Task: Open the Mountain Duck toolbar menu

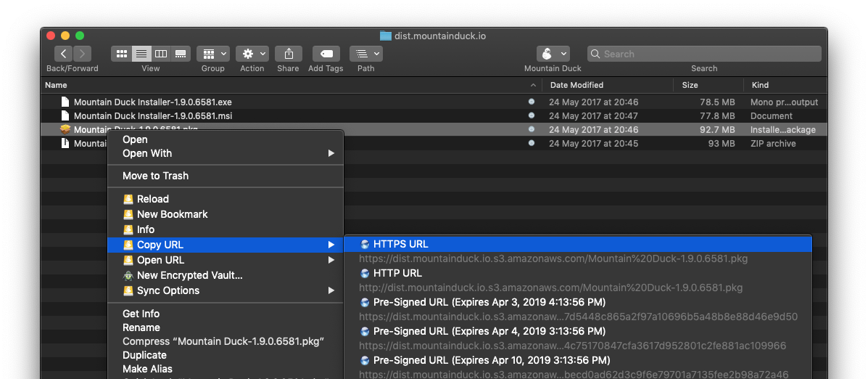Action: (x=553, y=54)
